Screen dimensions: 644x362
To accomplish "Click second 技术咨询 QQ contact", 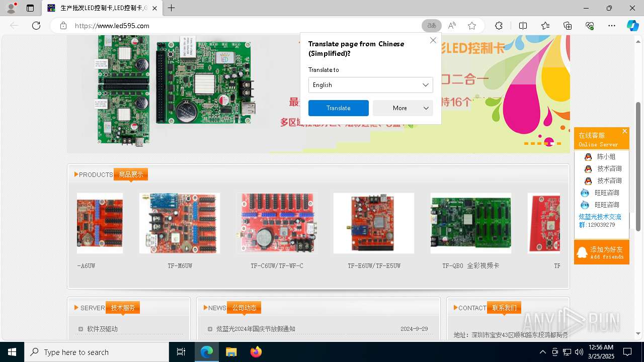I will pyautogui.click(x=603, y=180).
